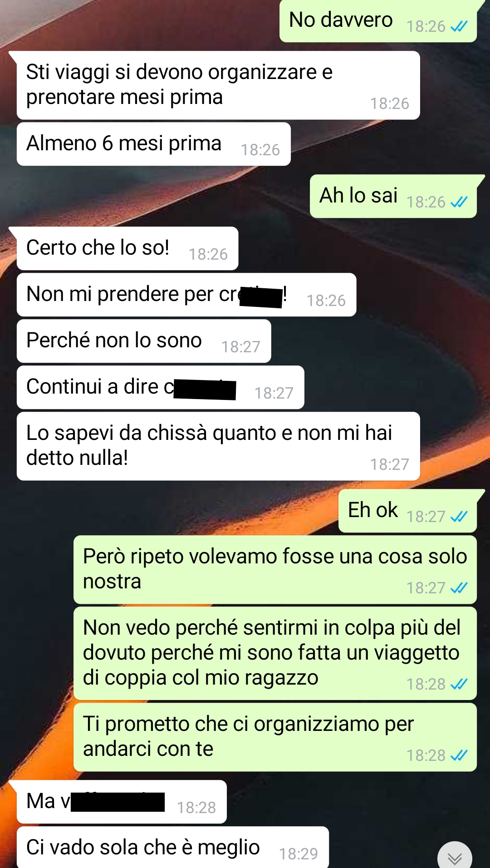Image resolution: width=490 pixels, height=868 pixels.
Task: Tap ticks on 'Non vedo perché sentirmi in colpa'
Action: coord(459,684)
